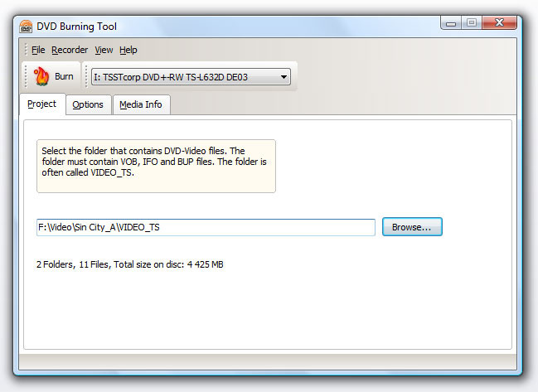Open the File menu
Viewport: 538px width, 392px height.
click(38, 50)
